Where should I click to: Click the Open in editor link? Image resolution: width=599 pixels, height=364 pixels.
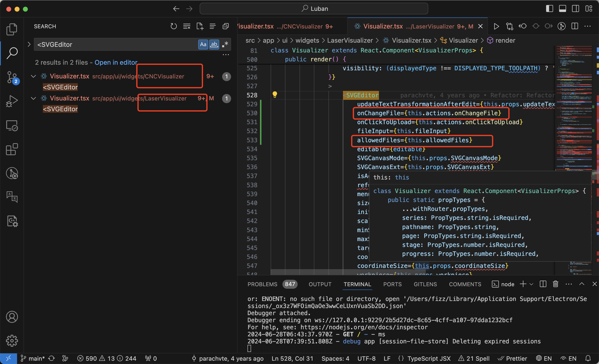[x=116, y=62]
